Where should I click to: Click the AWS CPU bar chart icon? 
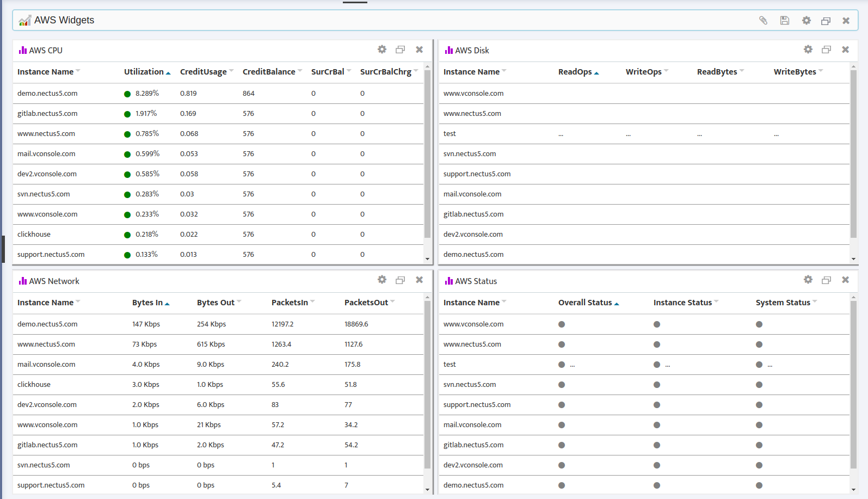23,50
